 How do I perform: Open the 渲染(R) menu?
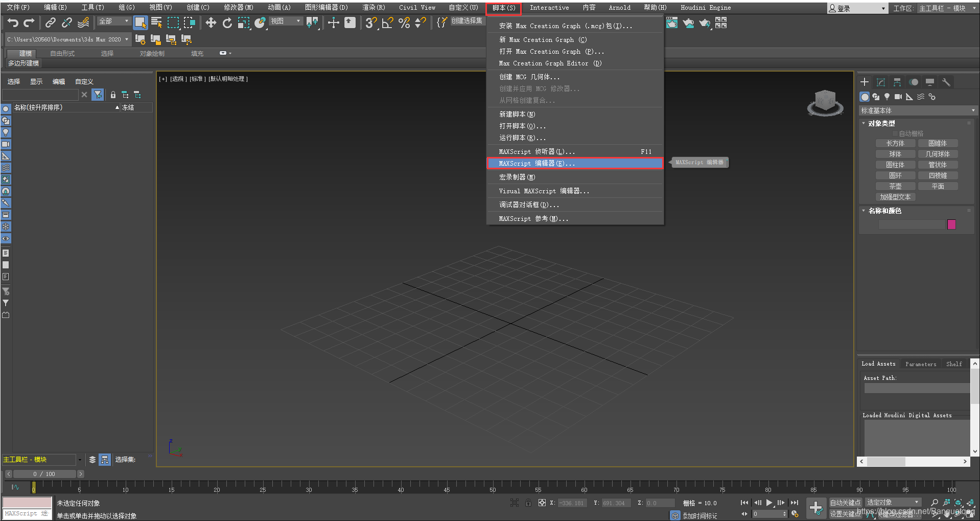click(x=374, y=8)
